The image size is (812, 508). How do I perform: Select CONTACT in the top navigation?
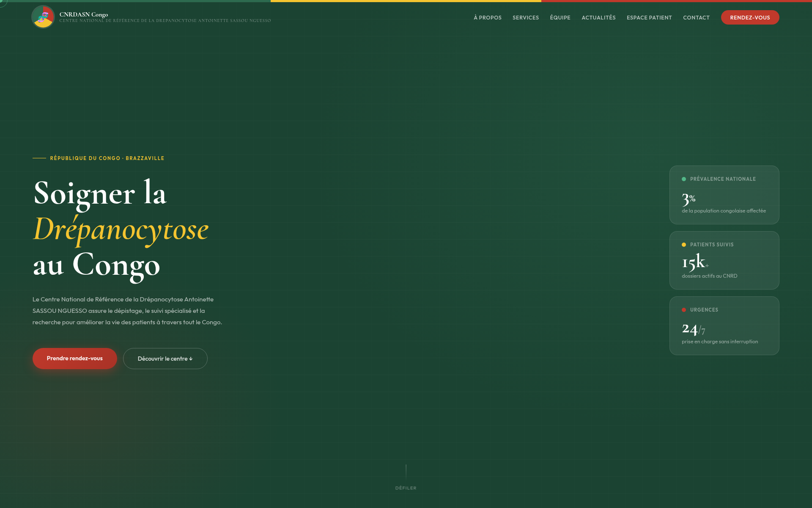[x=696, y=17]
